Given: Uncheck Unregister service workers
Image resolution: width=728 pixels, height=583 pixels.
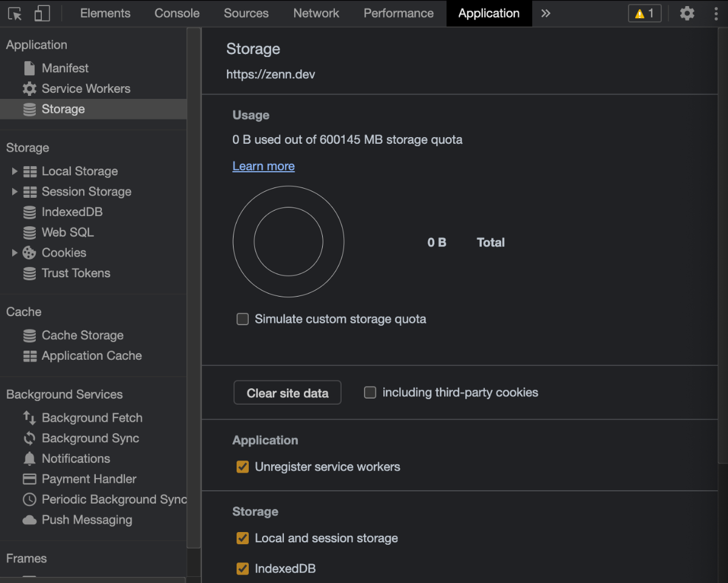Looking at the screenshot, I should point(243,467).
